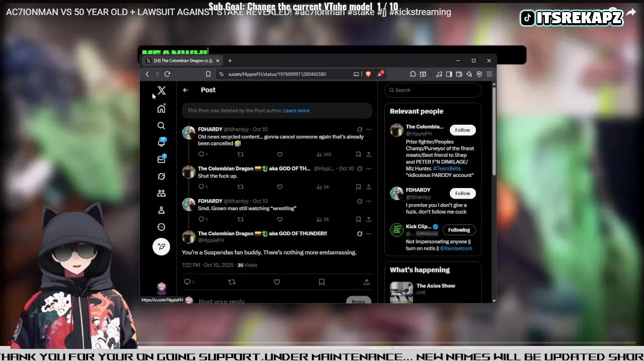This screenshot has width=644, height=362.
Task: Share the 'Old news recycled content' post
Action: [368, 154]
